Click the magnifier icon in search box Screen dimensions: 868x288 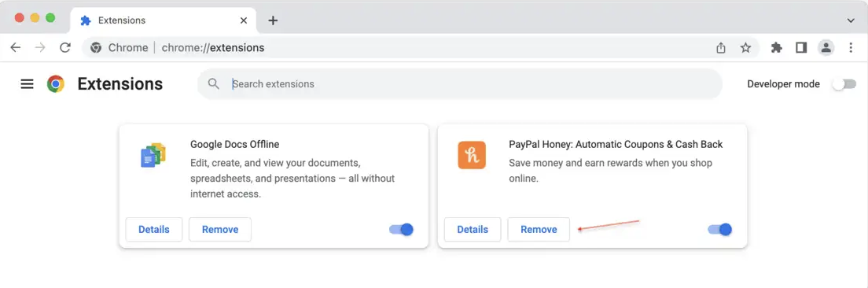coord(214,84)
